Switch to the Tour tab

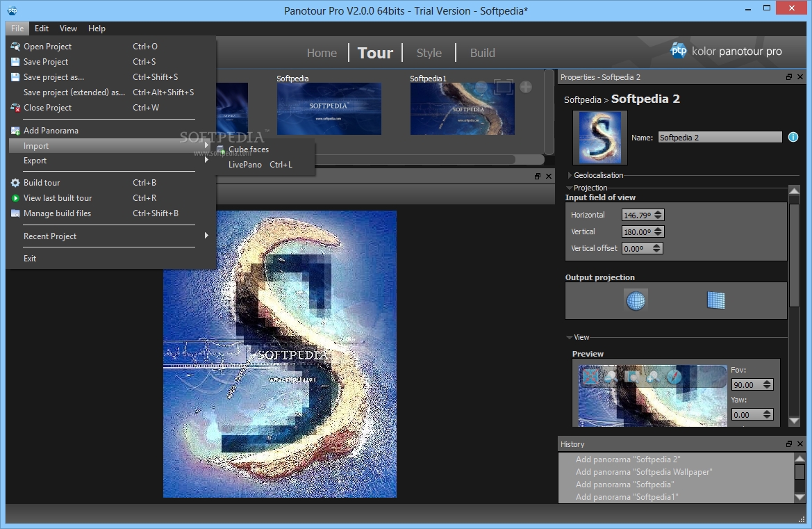[375, 53]
